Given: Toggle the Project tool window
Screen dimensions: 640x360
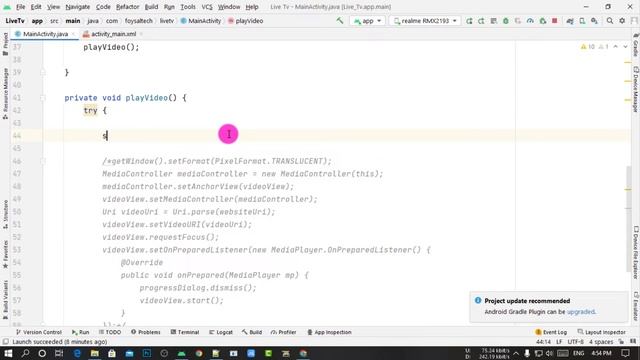Looking at the screenshot, I should (5, 44).
